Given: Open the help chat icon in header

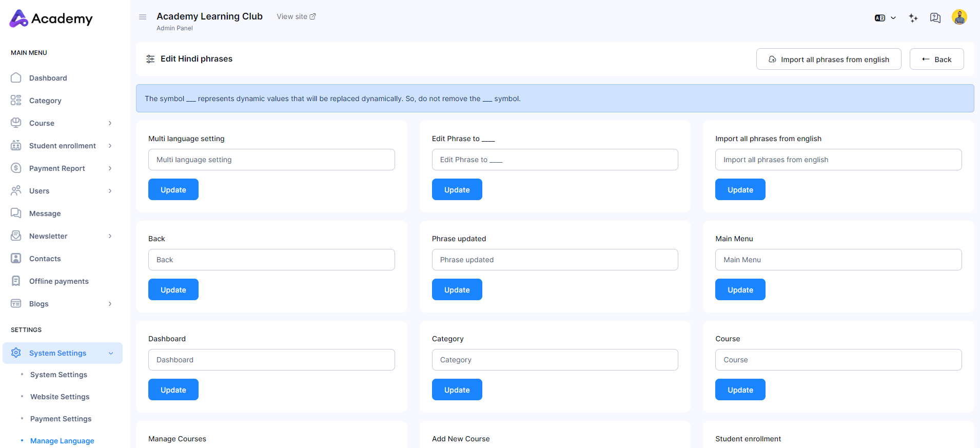Looking at the screenshot, I should click(x=935, y=18).
